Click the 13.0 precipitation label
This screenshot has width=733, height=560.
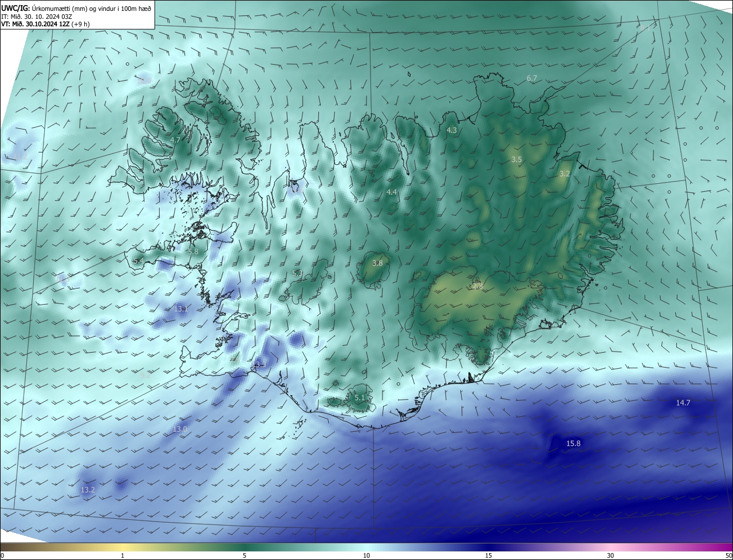pos(180,429)
